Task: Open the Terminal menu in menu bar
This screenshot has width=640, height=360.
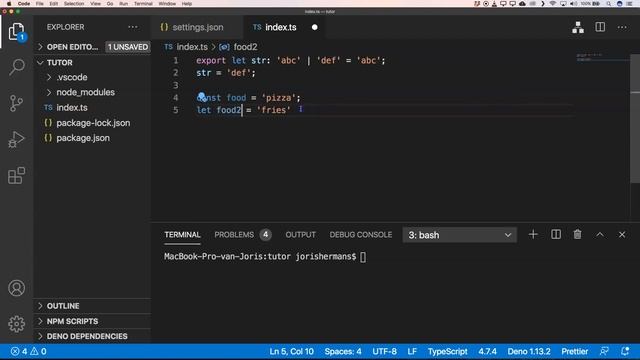Action: (143, 4)
